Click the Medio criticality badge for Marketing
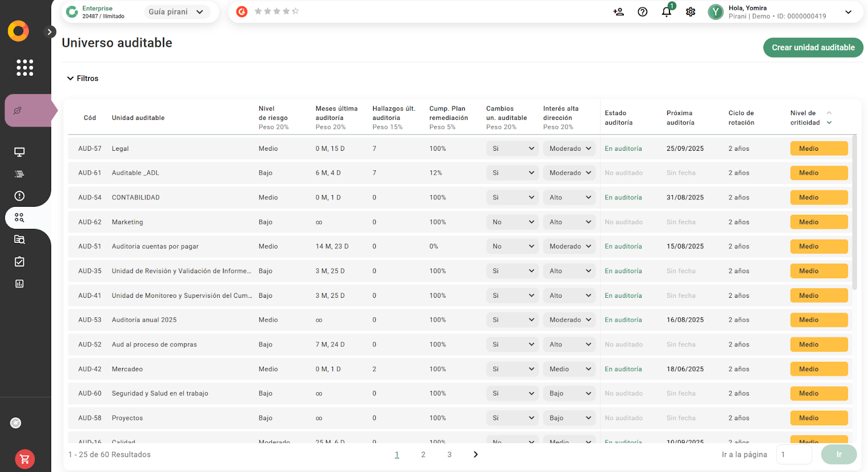This screenshot has height=472, width=868. pyautogui.click(x=819, y=222)
